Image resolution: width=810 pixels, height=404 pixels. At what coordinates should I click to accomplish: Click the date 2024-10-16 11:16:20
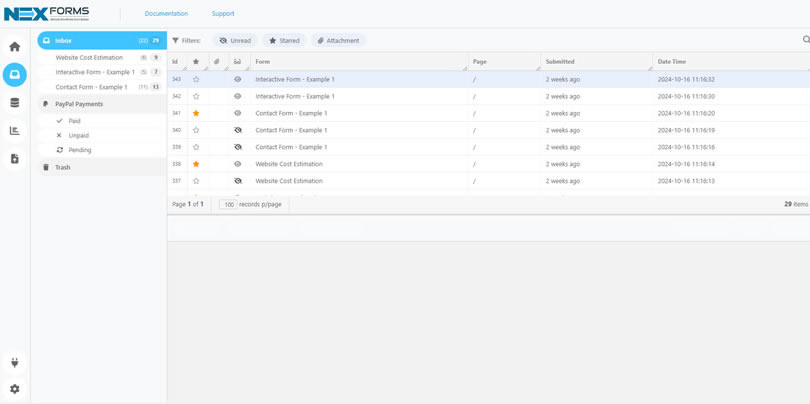point(686,113)
